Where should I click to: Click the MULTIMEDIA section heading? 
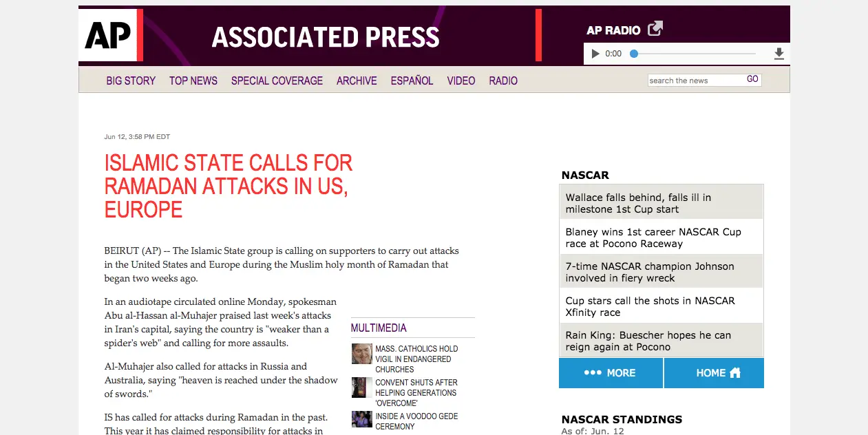click(379, 328)
